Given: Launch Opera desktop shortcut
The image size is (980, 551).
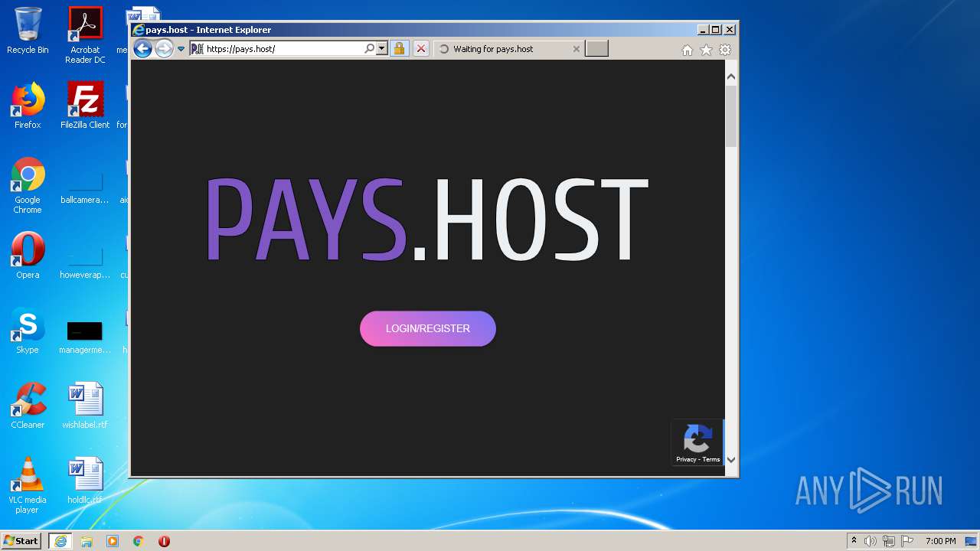Looking at the screenshot, I should (28, 256).
